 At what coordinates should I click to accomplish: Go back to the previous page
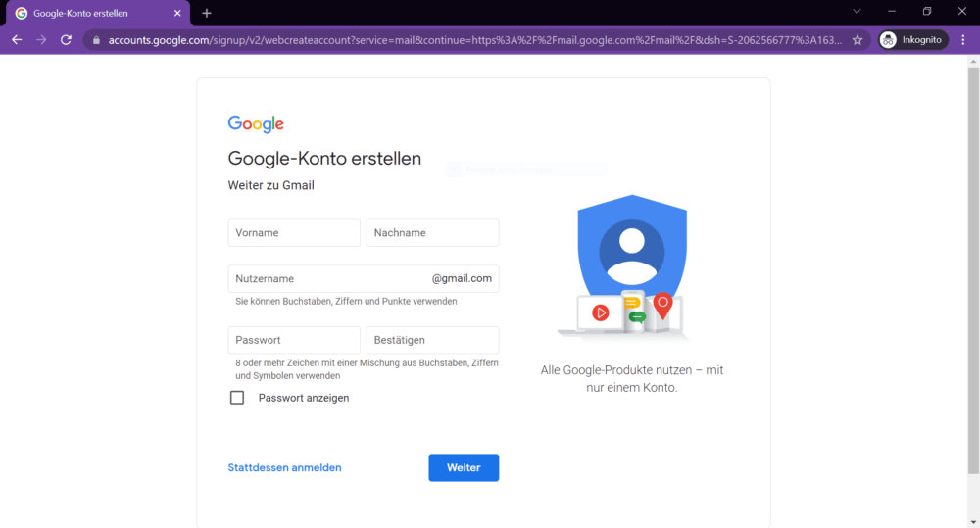pyautogui.click(x=17, y=40)
